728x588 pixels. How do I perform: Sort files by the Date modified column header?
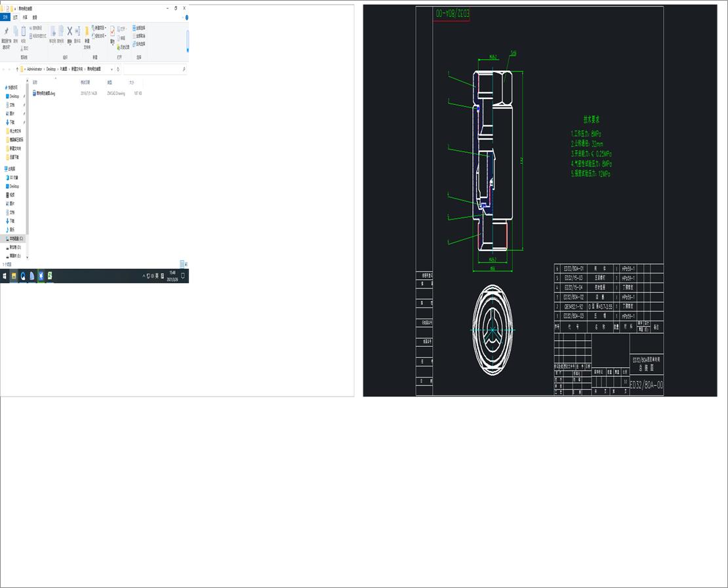point(85,82)
